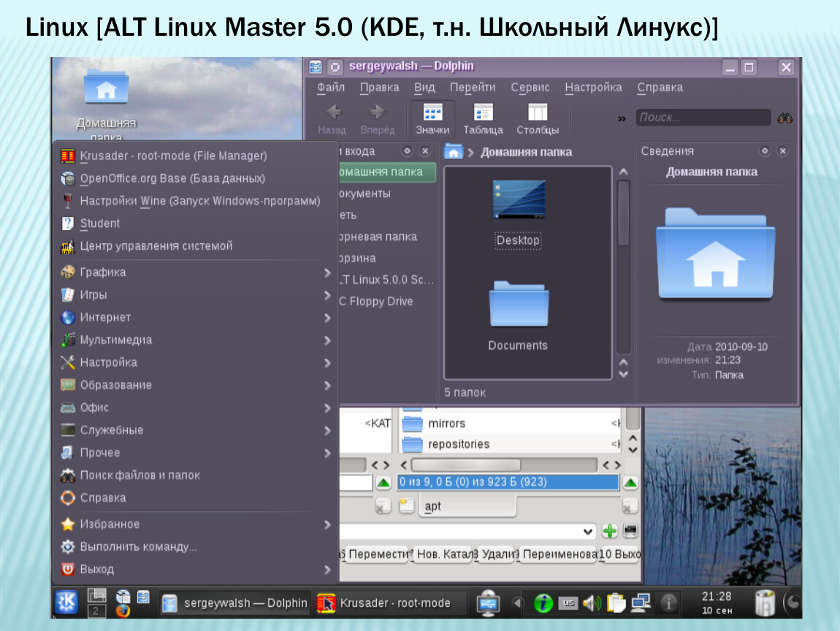Image resolution: width=840 pixels, height=631 pixels.
Task: Open Wine settings (Настройки Wine) entry
Action: click(x=196, y=201)
